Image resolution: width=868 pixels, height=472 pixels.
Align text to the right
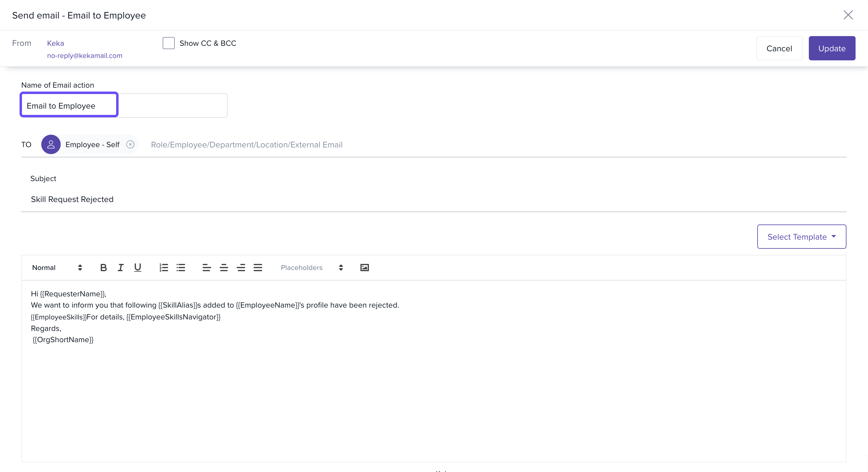(x=241, y=268)
